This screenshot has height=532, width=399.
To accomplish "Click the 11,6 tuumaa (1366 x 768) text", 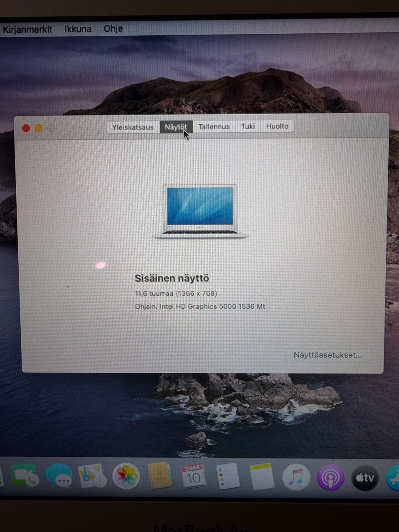I will pyautogui.click(x=176, y=293).
